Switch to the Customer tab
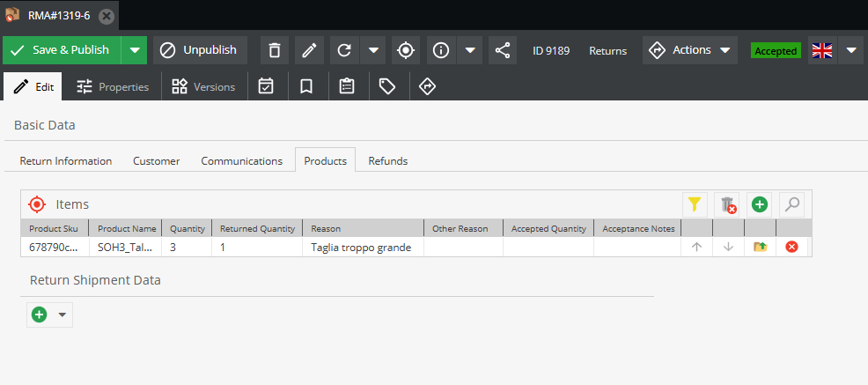Screen dimensions: 868x385 pos(156,161)
